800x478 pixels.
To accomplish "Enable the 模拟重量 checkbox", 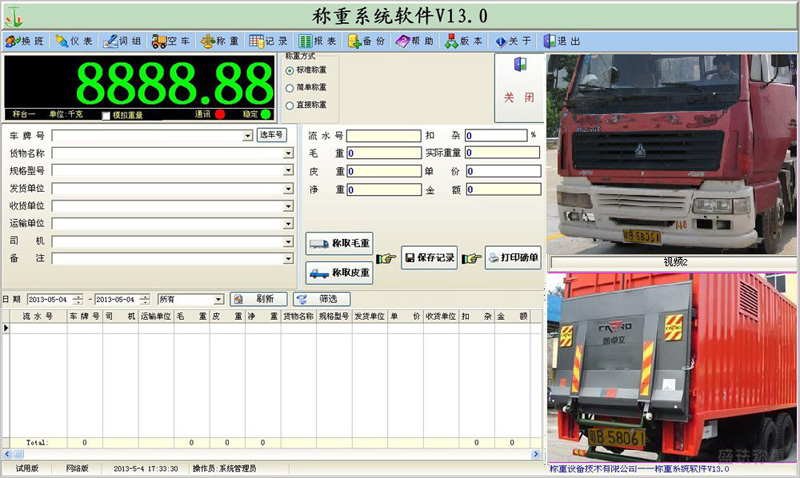I will coord(106,115).
